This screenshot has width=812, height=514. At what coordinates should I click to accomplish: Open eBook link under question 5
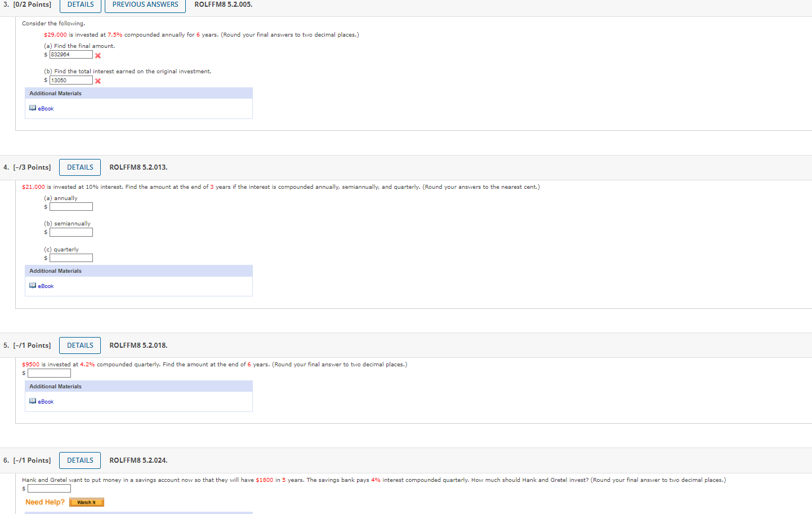[46, 402]
